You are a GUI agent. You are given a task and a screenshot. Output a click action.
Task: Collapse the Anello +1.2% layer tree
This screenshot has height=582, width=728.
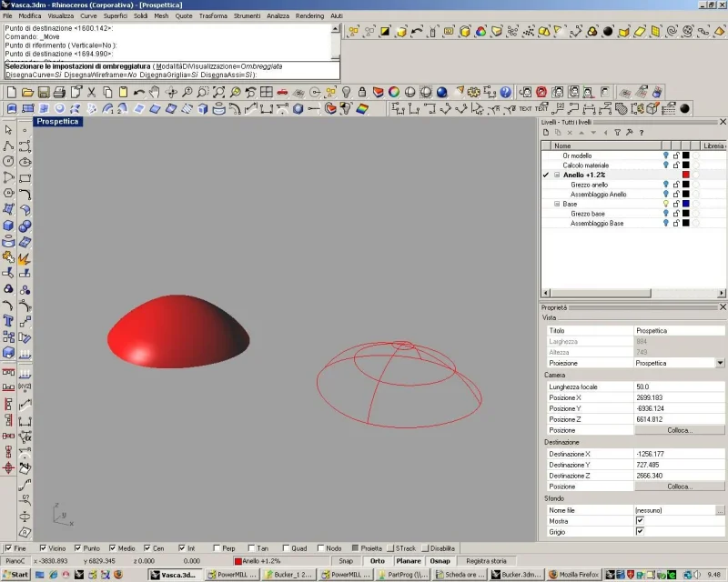(x=557, y=175)
